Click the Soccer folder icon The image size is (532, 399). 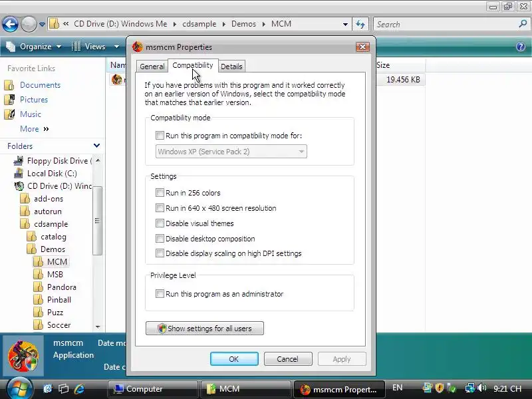coord(39,325)
